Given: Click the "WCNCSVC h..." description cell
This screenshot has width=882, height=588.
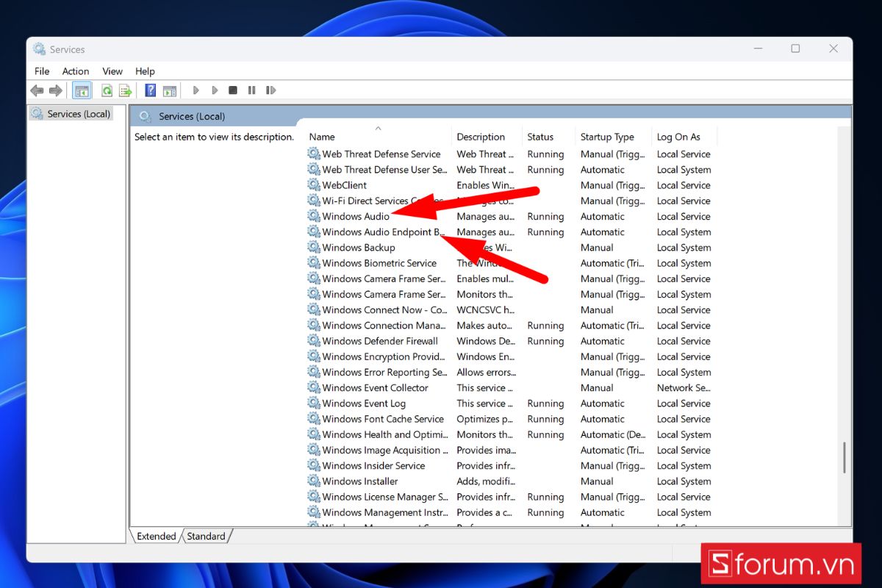Looking at the screenshot, I should 485,310.
